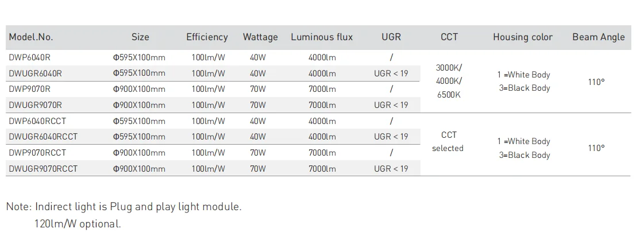The width and height of the screenshot is (644, 240).
Task: Select the Housing color header
Action: point(523,37)
